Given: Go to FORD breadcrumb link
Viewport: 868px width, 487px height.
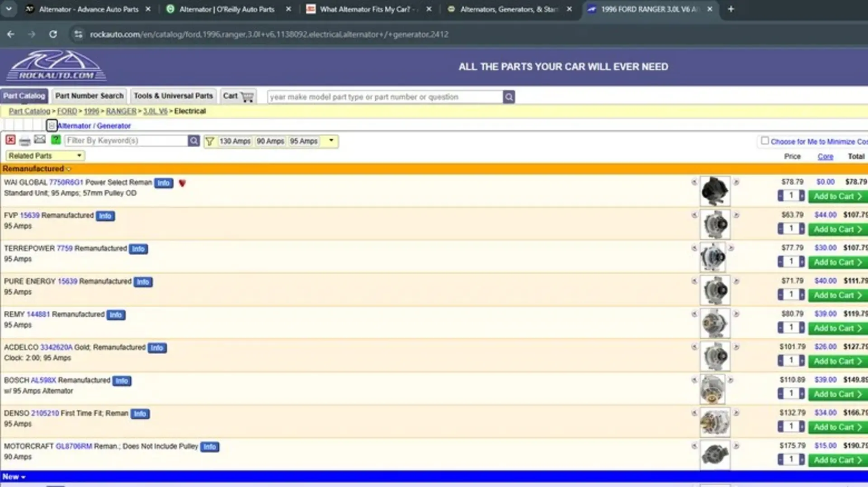Looking at the screenshot, I should click(x=67, y=111).
